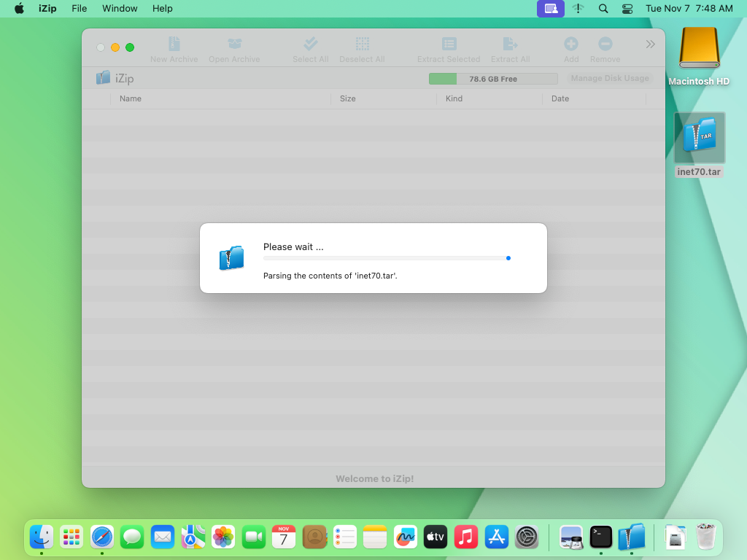The image size is (747, 560).
Task: Click the parsing progress bar in dialog
Action: click(387, 258)
